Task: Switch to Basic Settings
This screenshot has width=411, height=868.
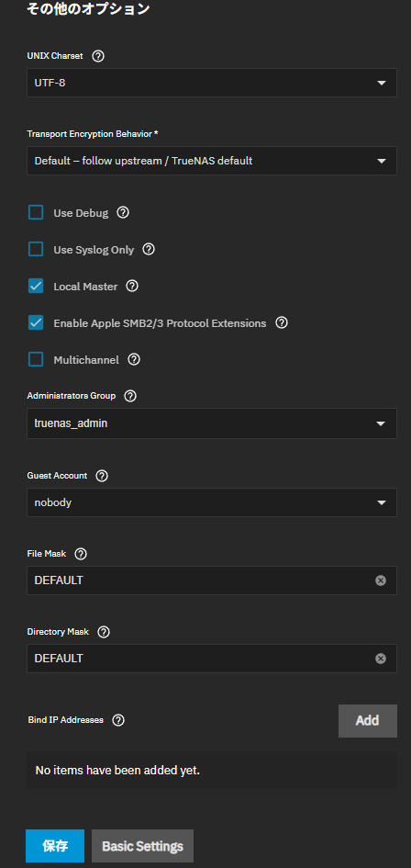Action: click(143, 846)
